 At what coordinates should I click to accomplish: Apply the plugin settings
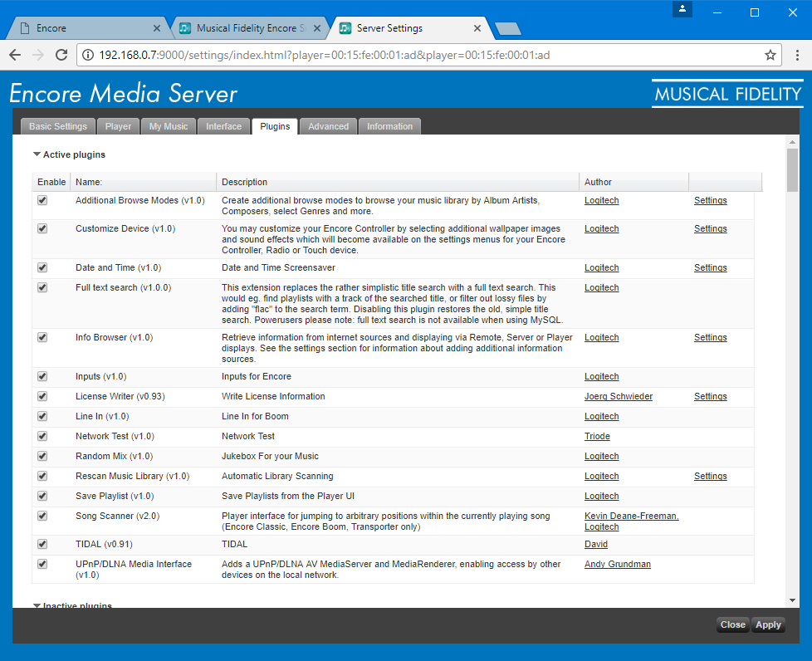tap(767, 624)
